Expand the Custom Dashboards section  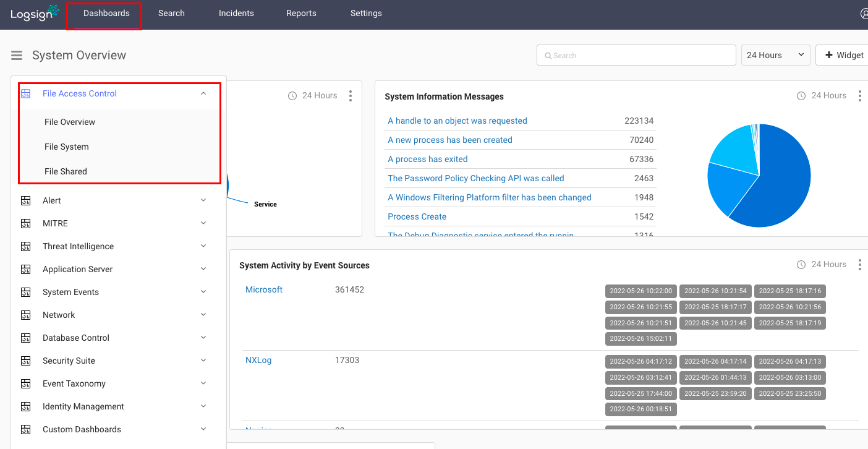pos(203,429)
